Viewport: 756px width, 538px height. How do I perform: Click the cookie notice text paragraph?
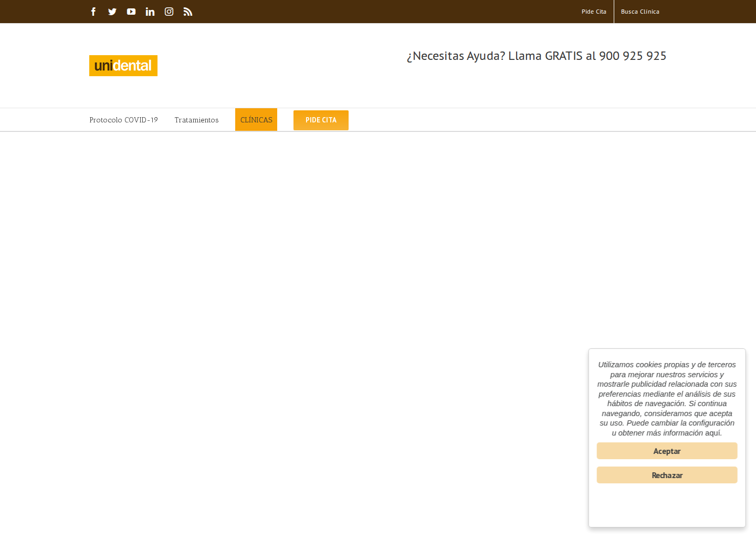click(667, 398)
